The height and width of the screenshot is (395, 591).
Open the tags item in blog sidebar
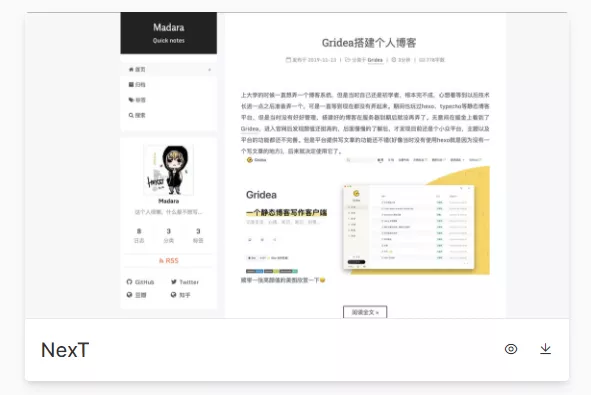pos(168,100)
